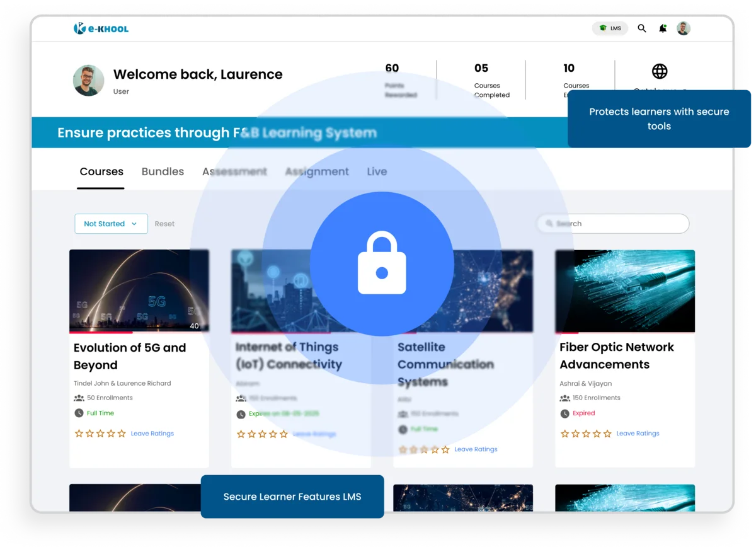Viewport: 756px width, 547px height.
Task: Click the blue lock icon overlay
Action: pyautogui.click(x=382, y=264)
